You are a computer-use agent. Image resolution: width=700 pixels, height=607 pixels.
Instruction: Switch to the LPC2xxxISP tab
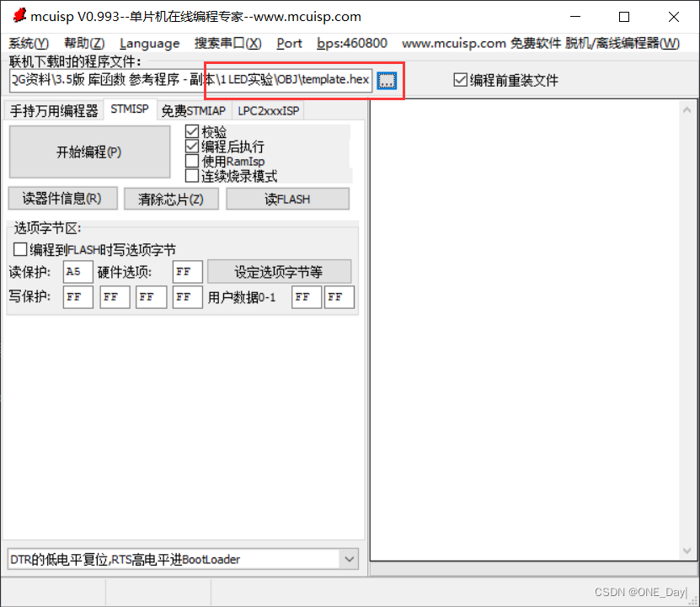point(269,110)
